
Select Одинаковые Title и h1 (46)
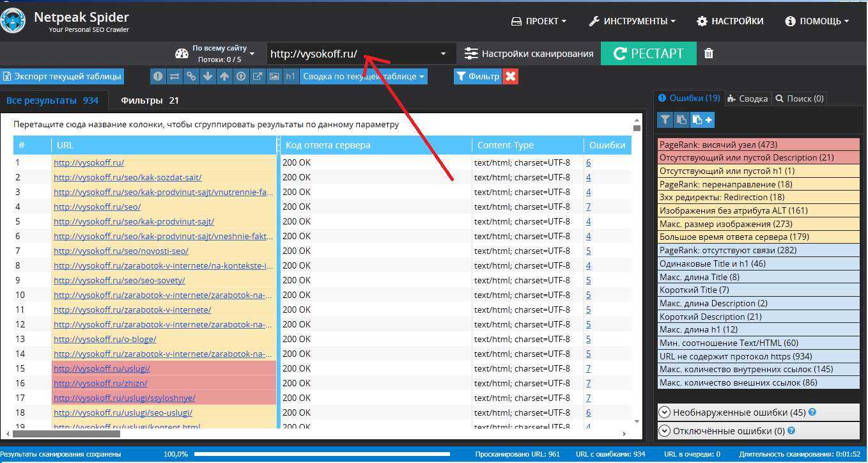click(759, 263)
